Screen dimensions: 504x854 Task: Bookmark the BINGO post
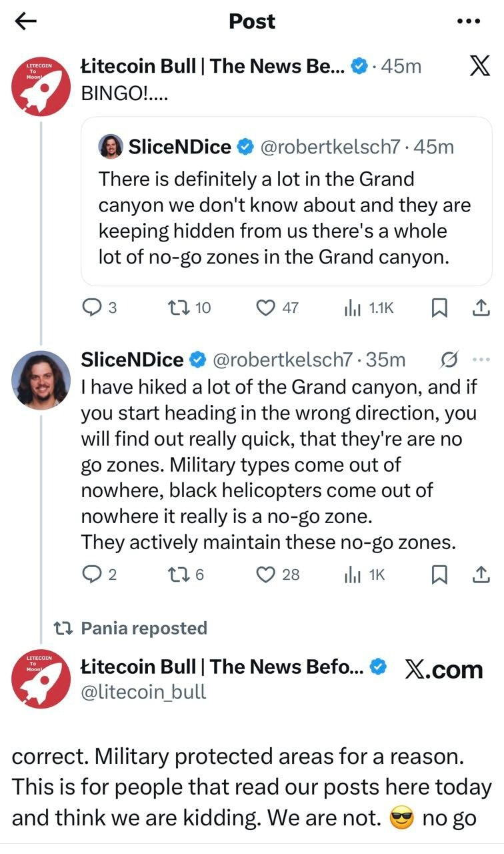point(439,308)
